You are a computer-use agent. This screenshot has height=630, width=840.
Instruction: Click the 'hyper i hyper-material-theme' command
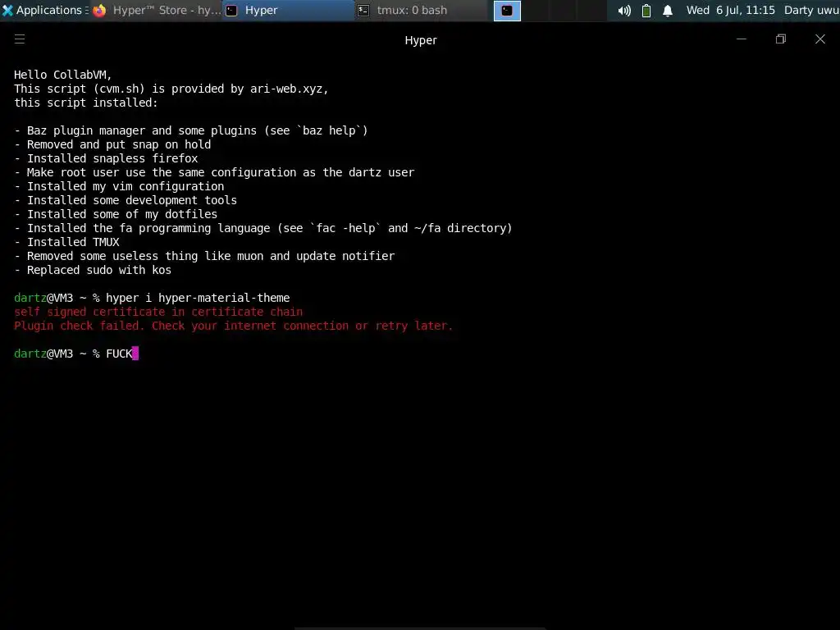click(198, 298)
